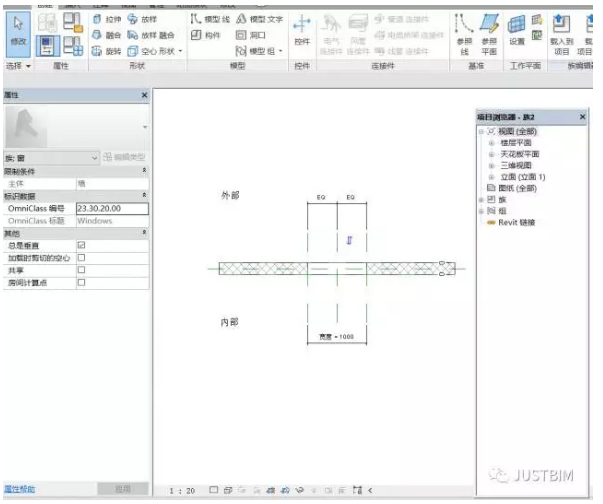This screenshot has width=603, height=504.
Task: Click the blue flip control arrows in canvas
Action: coord(349,240)
